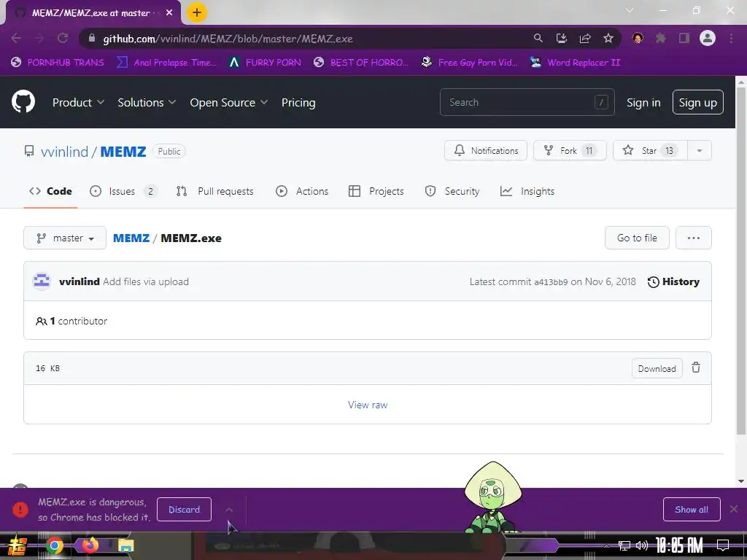Click the extension avatar icon in toolbar

pyautogui.click(x=638, y=38)
